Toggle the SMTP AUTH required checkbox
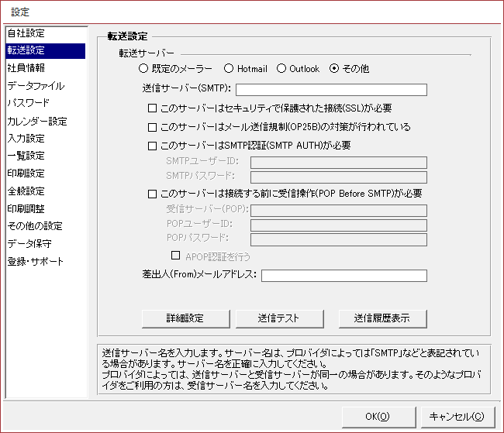Viewport: 504px width, 433px height. click(x=153, y=146)
